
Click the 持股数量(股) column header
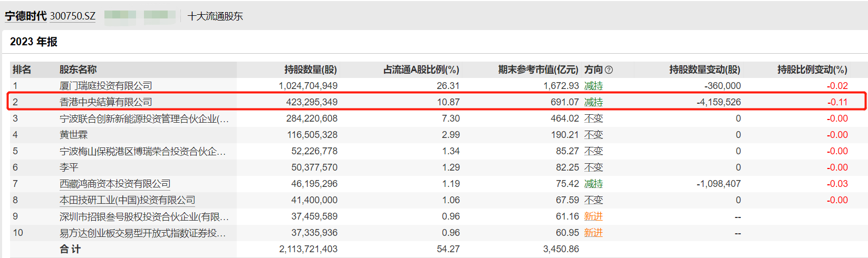311,70
